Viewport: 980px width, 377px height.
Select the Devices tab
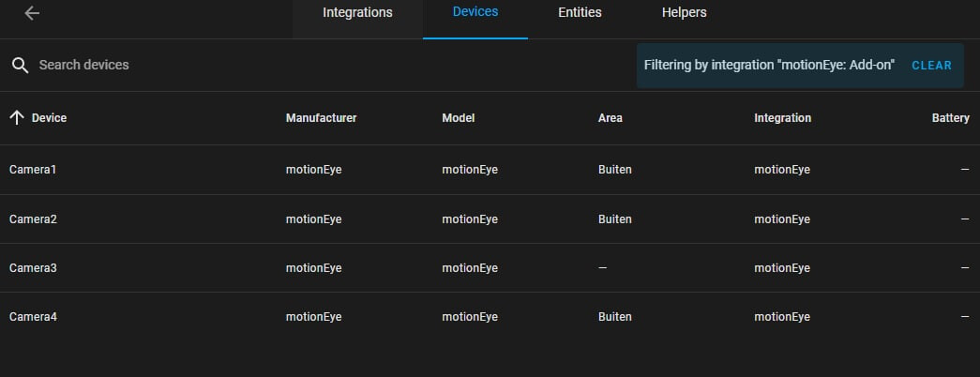[x=475, y=13]
